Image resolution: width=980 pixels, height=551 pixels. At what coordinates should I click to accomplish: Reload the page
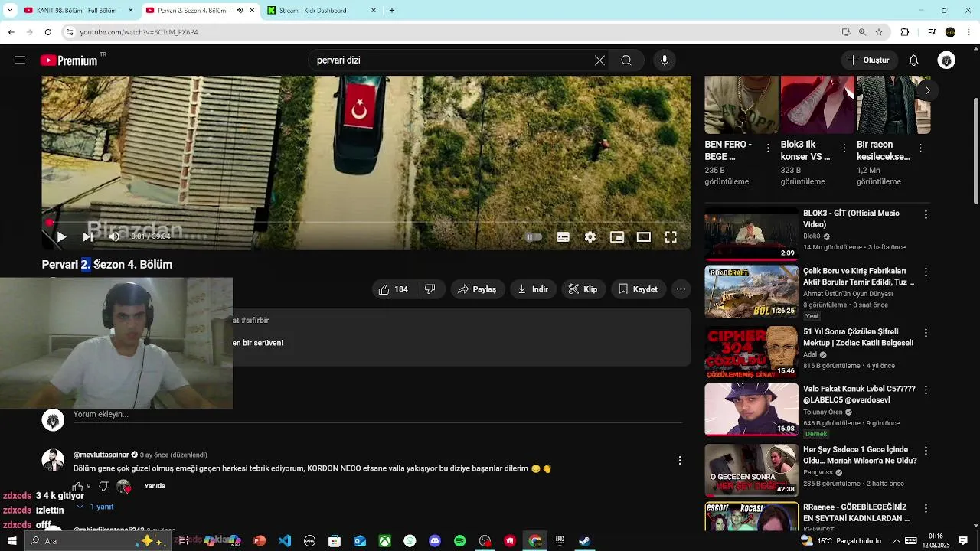point(47,32)
